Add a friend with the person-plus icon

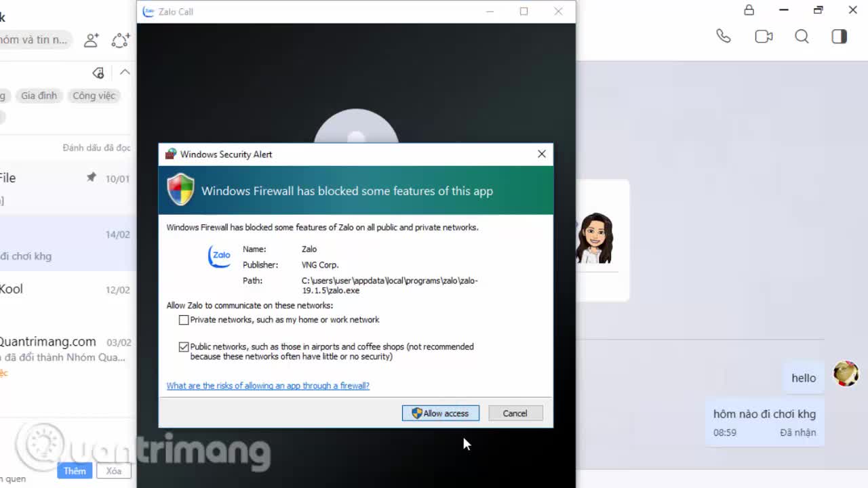(92, 40)
